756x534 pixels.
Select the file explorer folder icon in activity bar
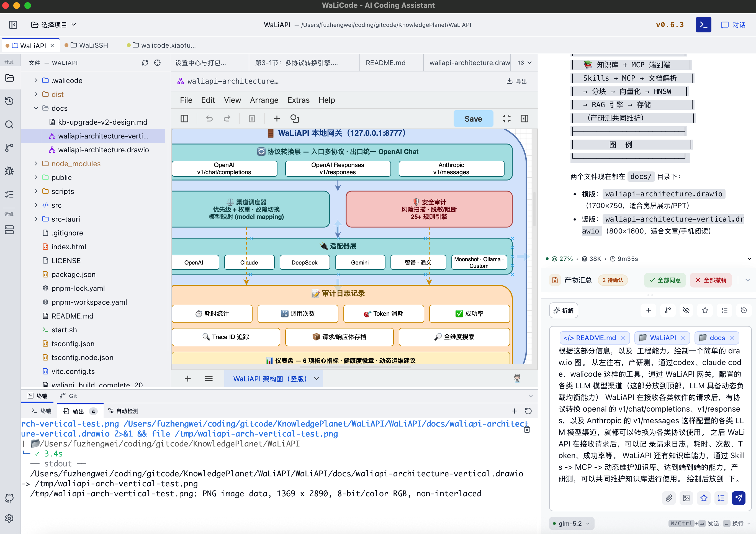point(9,78)
